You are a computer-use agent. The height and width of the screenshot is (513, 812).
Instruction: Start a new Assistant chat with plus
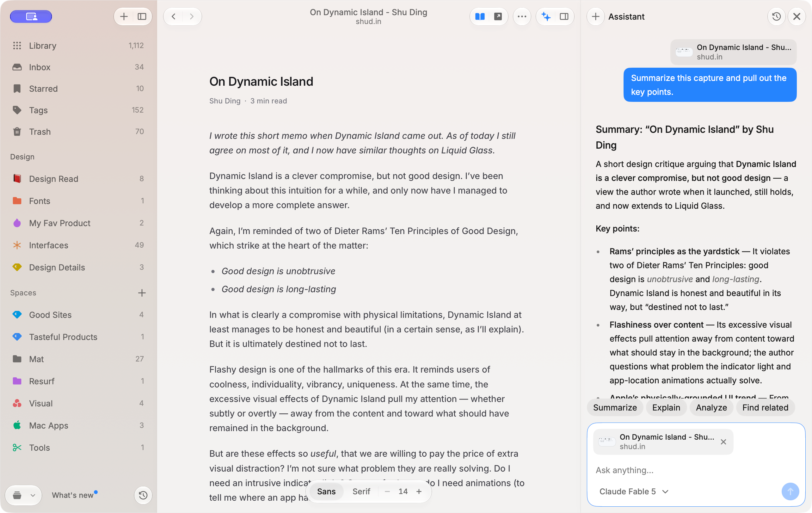coord(595,16)
